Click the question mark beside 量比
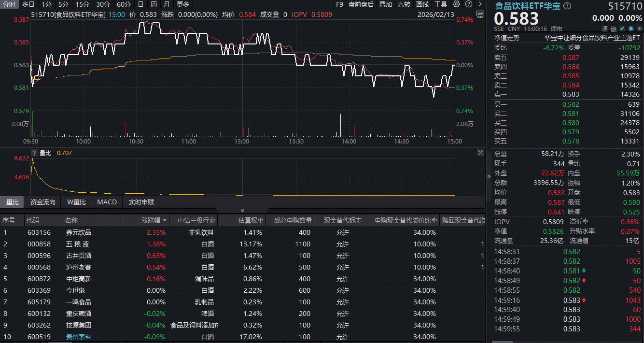644x343 pixels. tap(34, 153)
